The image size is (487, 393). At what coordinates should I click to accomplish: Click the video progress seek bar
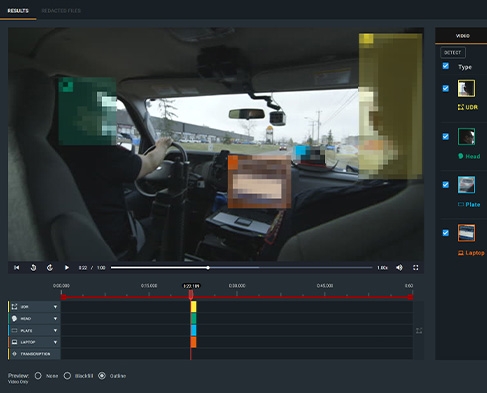click(x=241, y=268)
